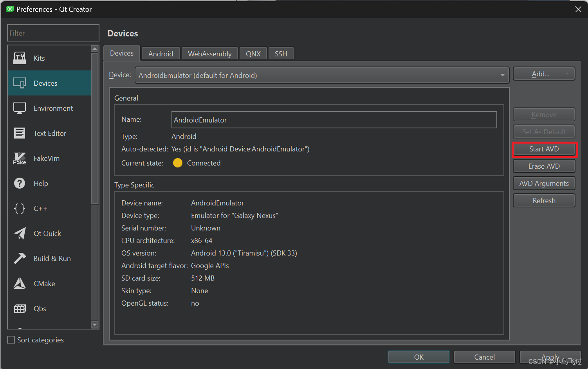
Task: Close the Preferences dialog window
Action: click(x=578, y=9)
